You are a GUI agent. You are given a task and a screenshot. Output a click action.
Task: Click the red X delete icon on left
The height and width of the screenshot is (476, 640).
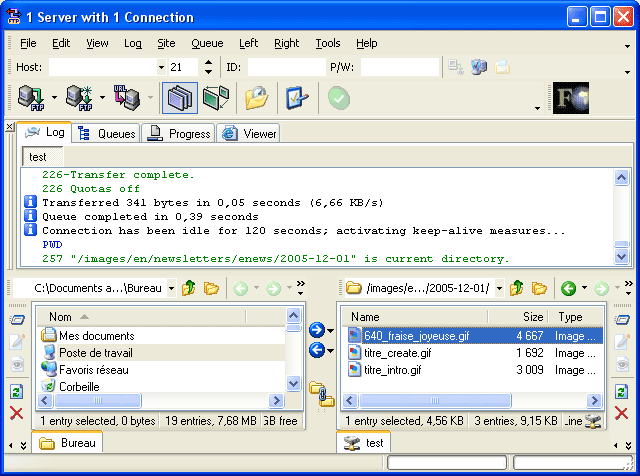[x=16, y=413]
